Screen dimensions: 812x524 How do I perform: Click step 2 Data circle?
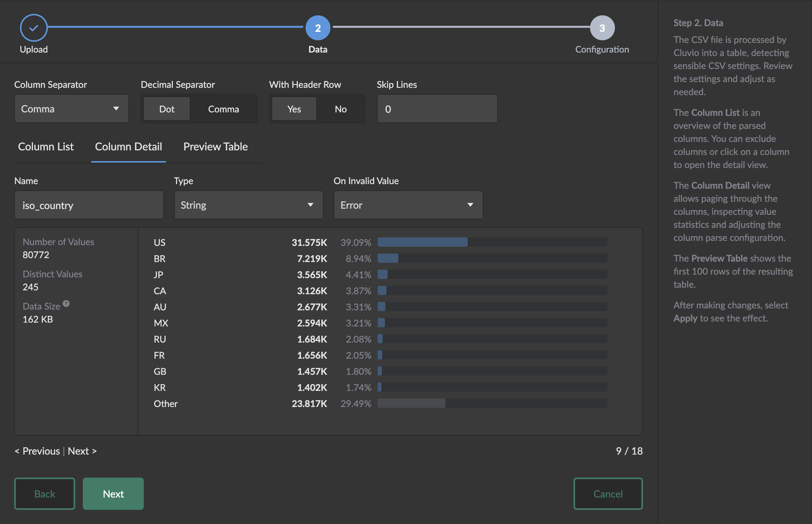(x=318, y=28)
